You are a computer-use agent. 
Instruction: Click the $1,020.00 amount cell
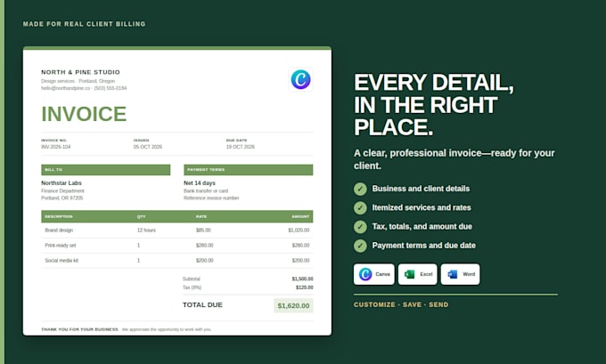click(x=299, y=230)
